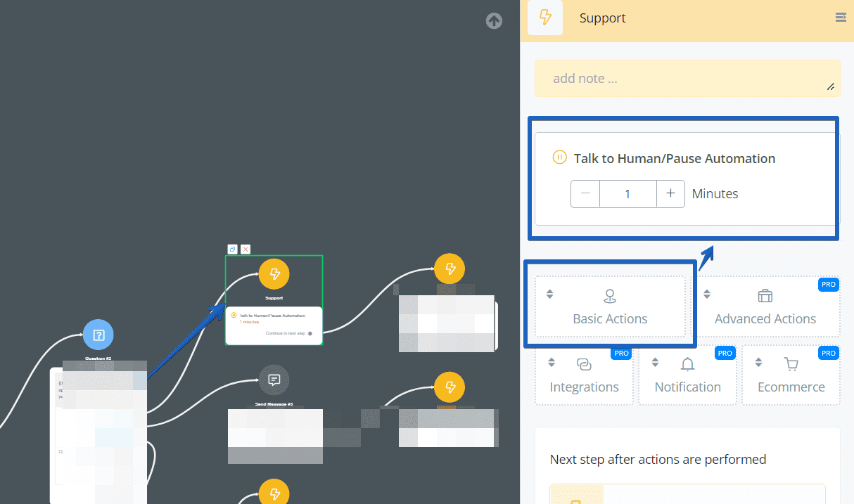Open the hamburger menu icon at top right
The height and width of the screenshot is (504, 854).
point(841,18)
